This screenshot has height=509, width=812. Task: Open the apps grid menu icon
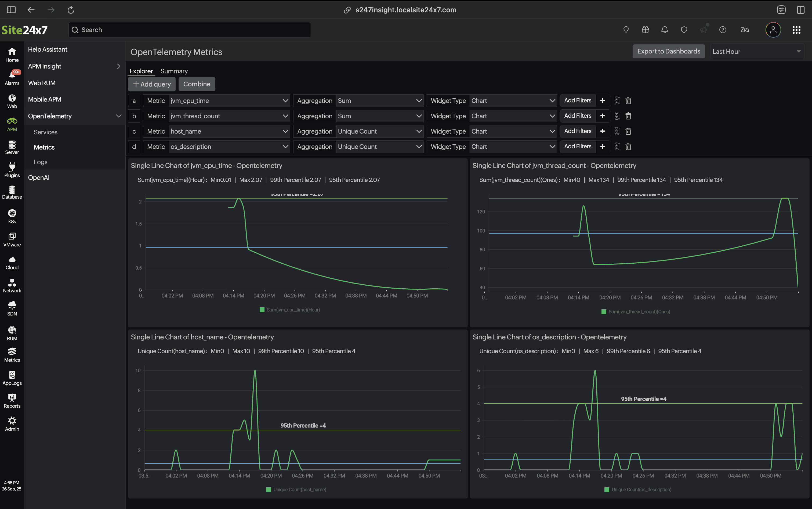pos(796,30)
